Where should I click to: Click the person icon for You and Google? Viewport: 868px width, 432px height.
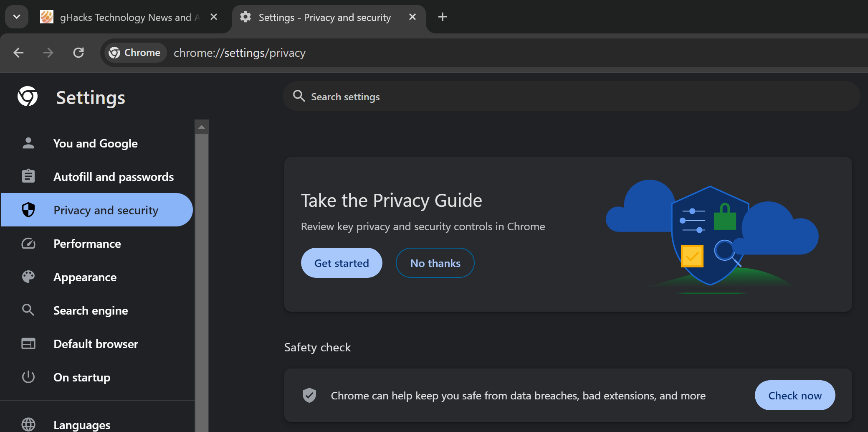(x=28, y=143)
